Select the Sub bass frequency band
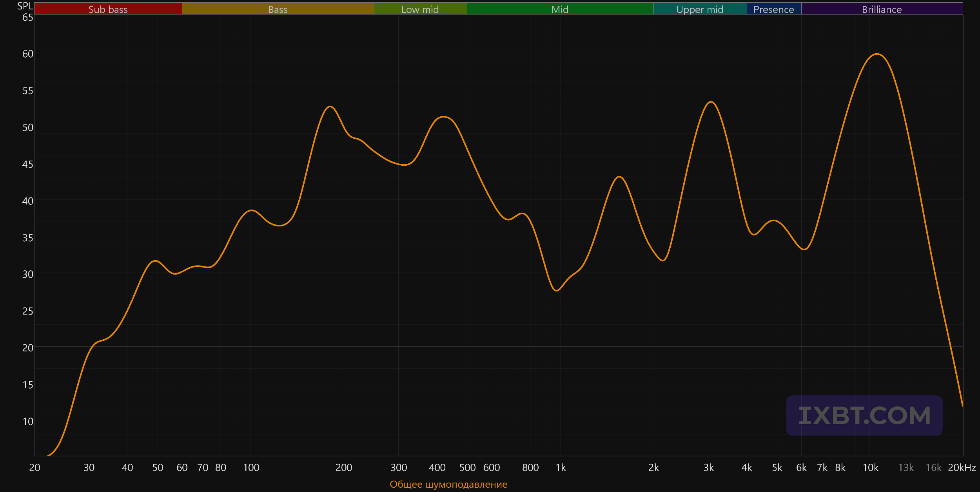Viewport: 980px width, 492px height. [x=108, y=9]
